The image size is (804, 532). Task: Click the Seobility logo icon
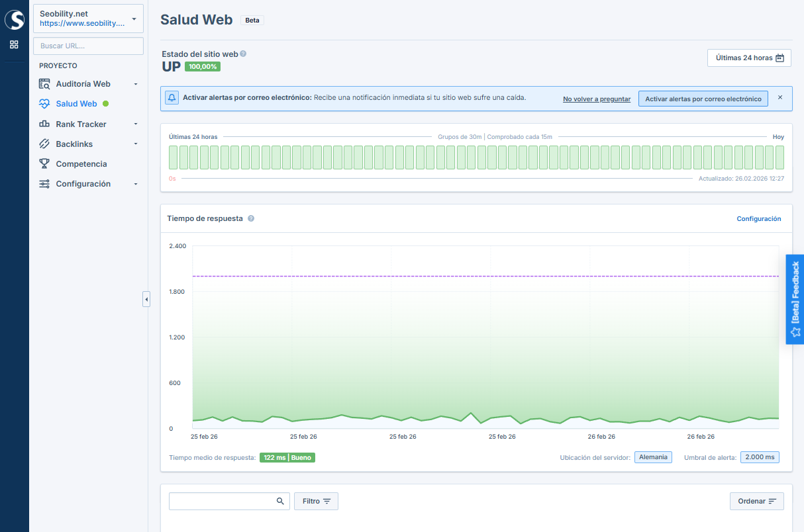point(14,20)
